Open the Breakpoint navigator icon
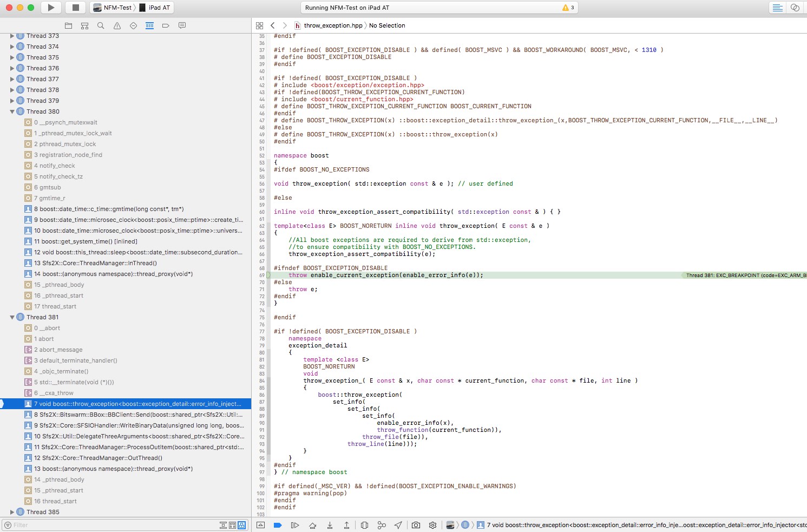This screenshot has height=532, width=807. click(x=166, y=25)
